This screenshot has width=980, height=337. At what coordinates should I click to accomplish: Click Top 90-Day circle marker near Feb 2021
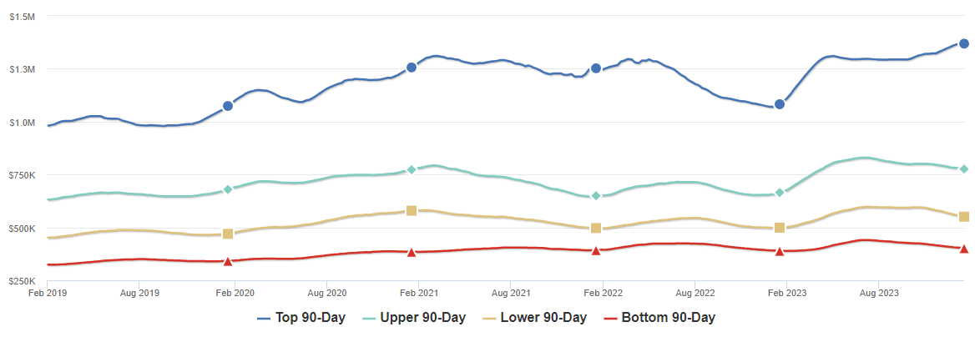[x=412, y=67]
